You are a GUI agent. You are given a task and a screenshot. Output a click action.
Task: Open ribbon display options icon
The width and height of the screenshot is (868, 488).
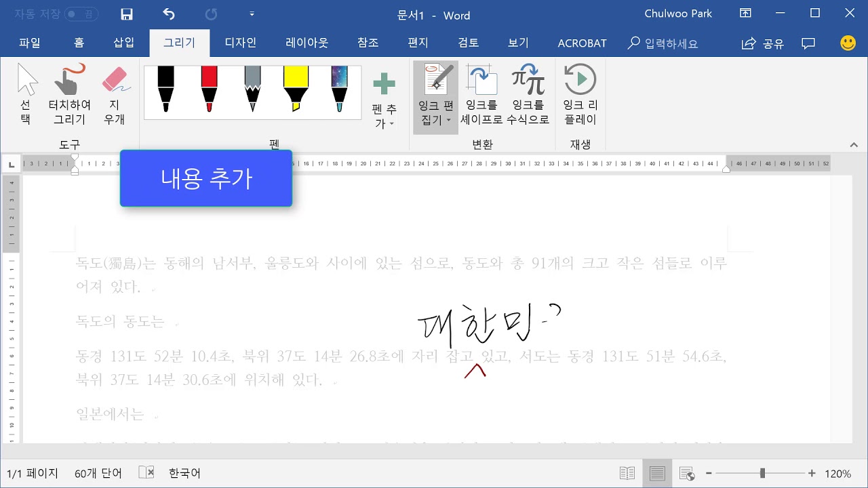coord(745,14)
